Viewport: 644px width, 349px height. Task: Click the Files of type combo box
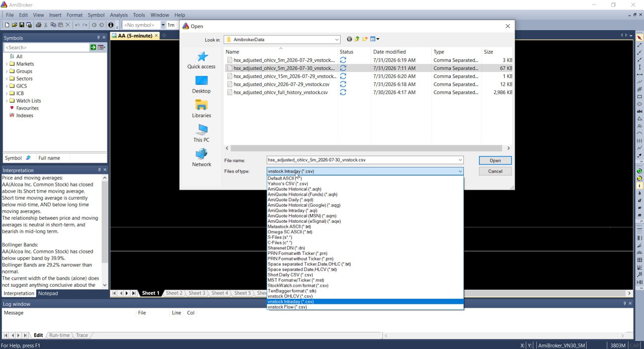click(x=365, y=171)
